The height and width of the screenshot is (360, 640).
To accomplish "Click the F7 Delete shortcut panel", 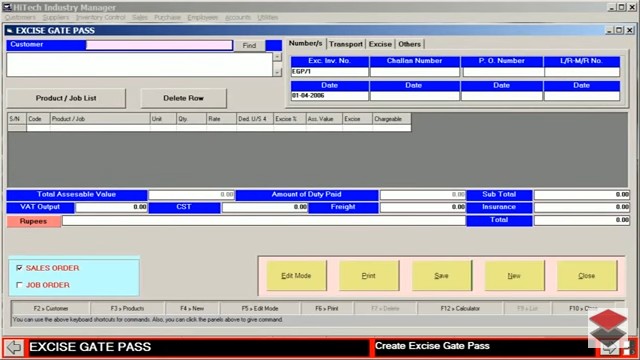I will [x=385, y=309].
